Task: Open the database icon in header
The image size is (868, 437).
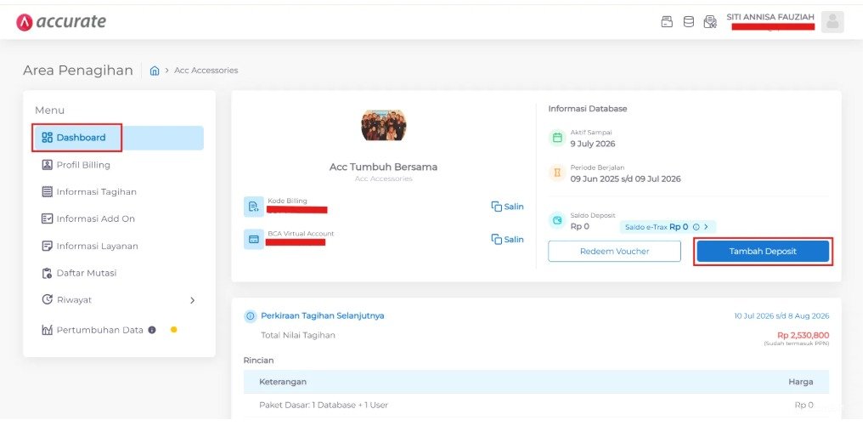Action: point(689,21)
